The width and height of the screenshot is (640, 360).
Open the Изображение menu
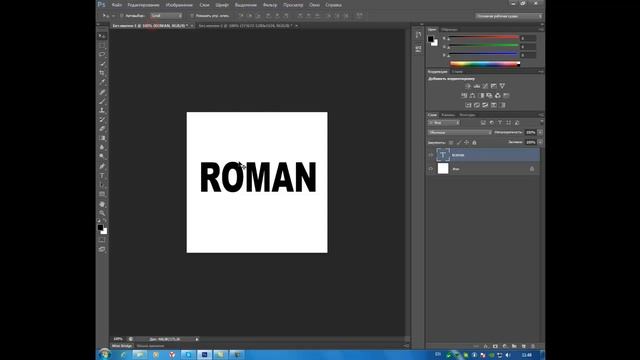(x=179, y=5)
